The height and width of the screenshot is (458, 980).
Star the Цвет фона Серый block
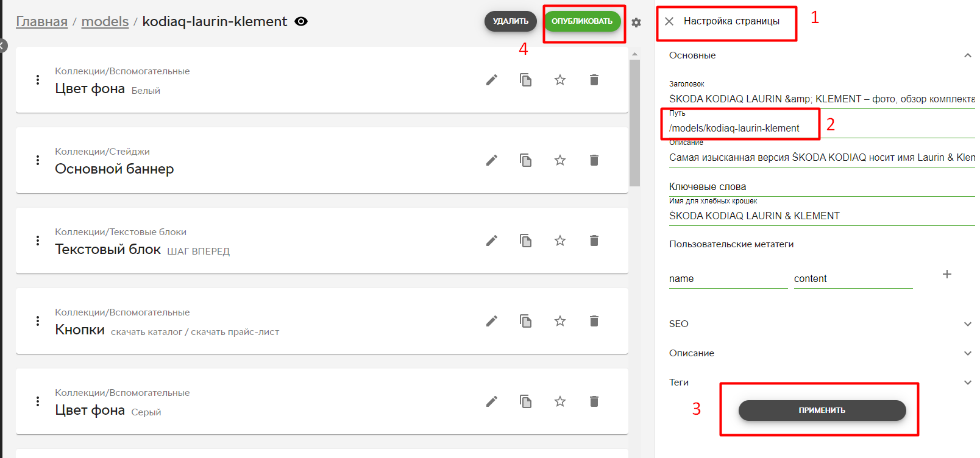pyautogui.click(x=560, y=401)
